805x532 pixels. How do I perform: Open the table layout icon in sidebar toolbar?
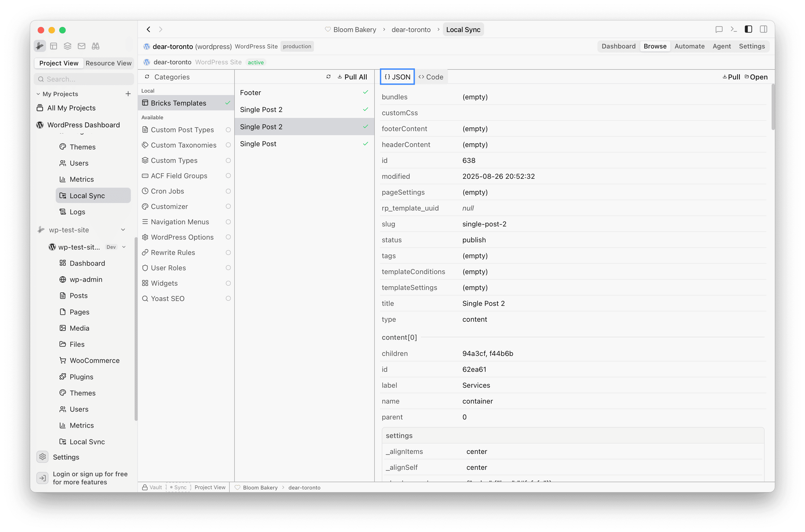click(x=54, y=46)
